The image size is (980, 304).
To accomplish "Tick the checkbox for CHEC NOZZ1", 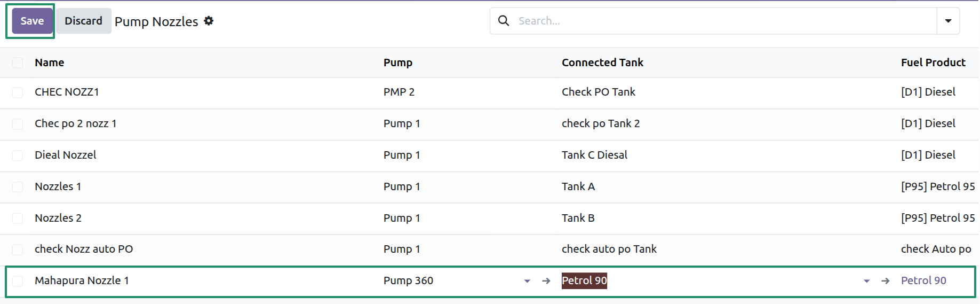I will pyautogui.click(x=18, y=92).
